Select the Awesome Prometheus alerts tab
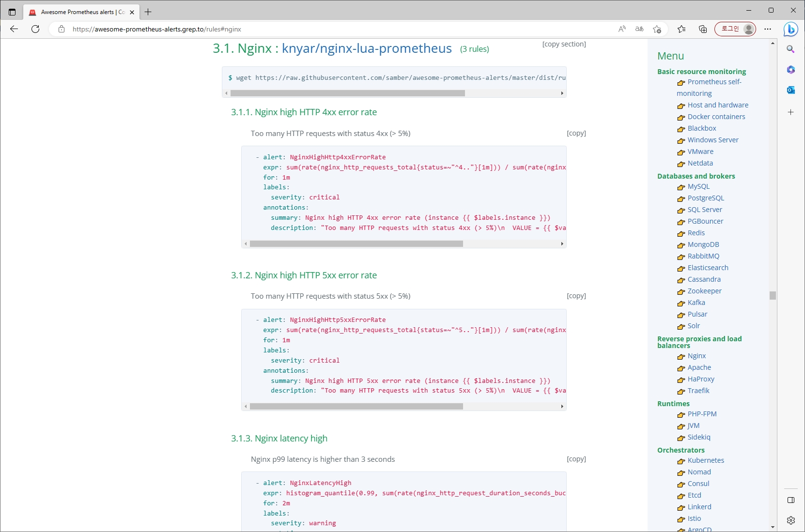Screen dimensions: 805x532 (81, 12)
